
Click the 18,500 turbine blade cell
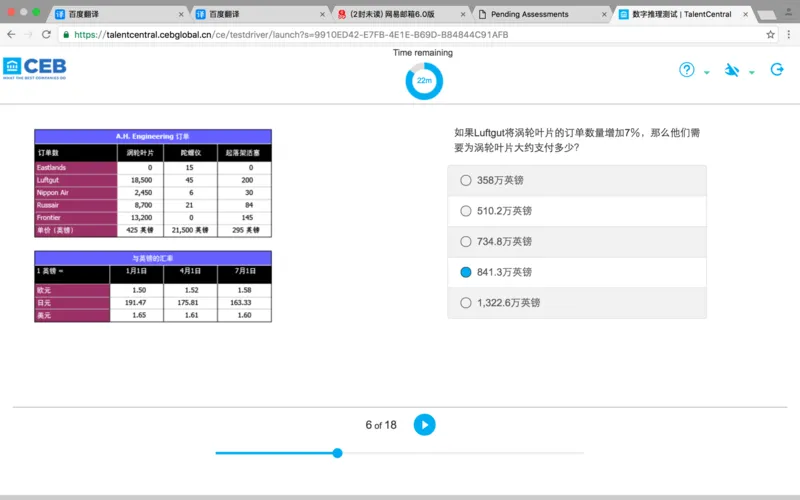click(x=141, y=180)
